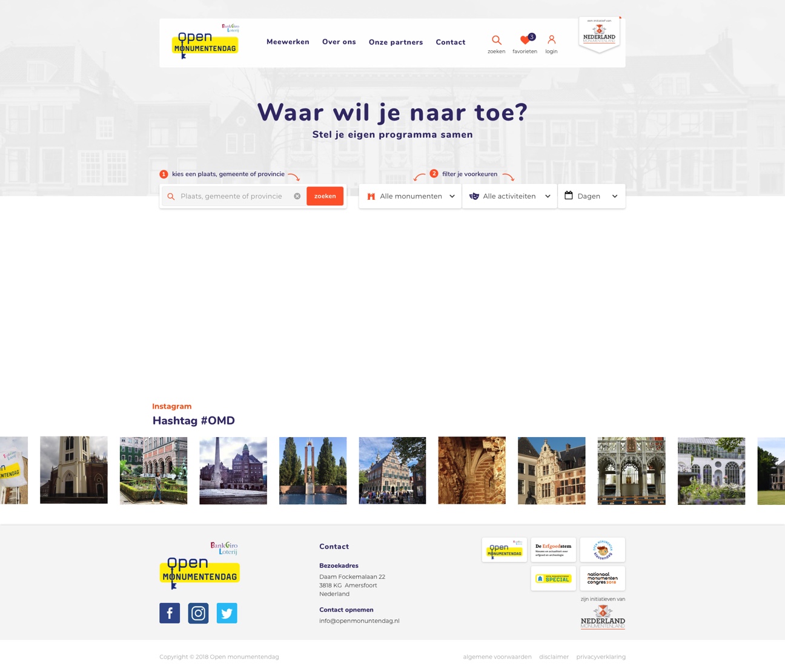The width and height of the screenshot is (785, 672).
Task: Open the disclaimer link
Action: tap(554, 657)
